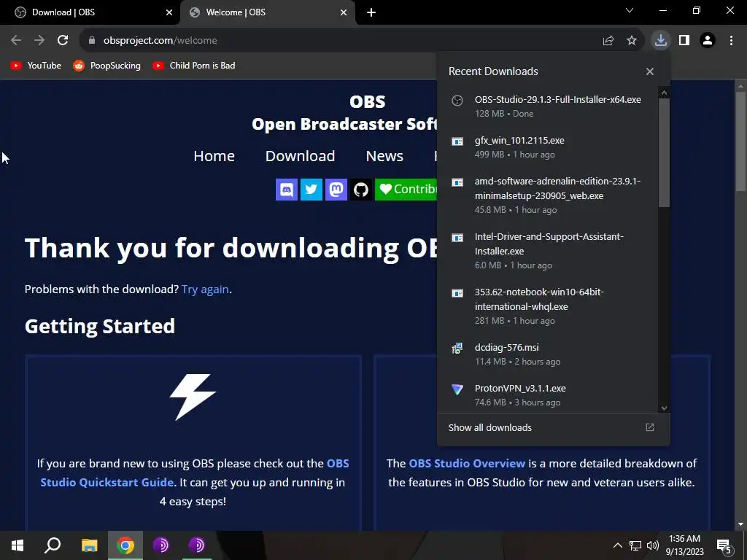Click the page vertical scrollbar thumb
The image size is (747, 560).
coord(740,141)
